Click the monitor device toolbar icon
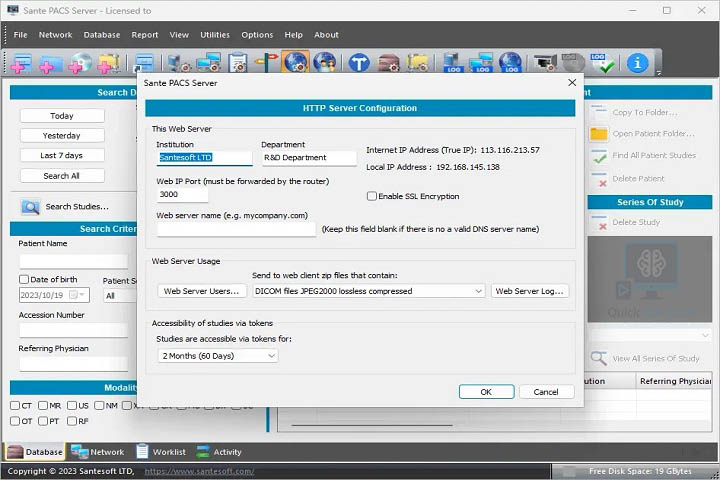Viewport: 720px width, 480px height. point(545,63)
